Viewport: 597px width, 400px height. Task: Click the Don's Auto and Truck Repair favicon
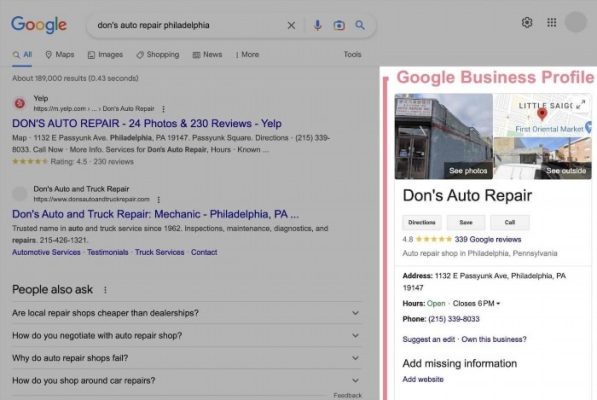click(x=20, y=194)
